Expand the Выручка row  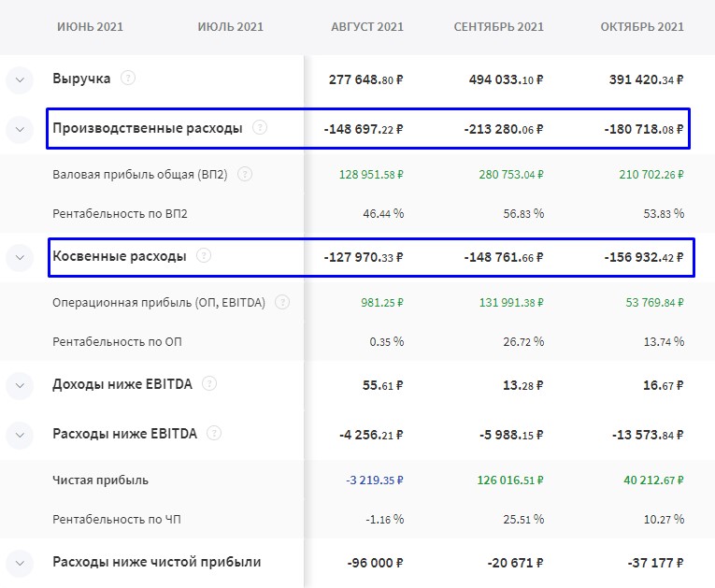pyautogui.click(x=20, y=80)
